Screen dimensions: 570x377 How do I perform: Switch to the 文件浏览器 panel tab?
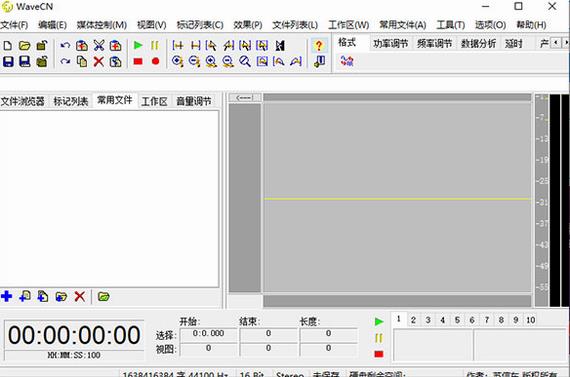click(23, 101)
